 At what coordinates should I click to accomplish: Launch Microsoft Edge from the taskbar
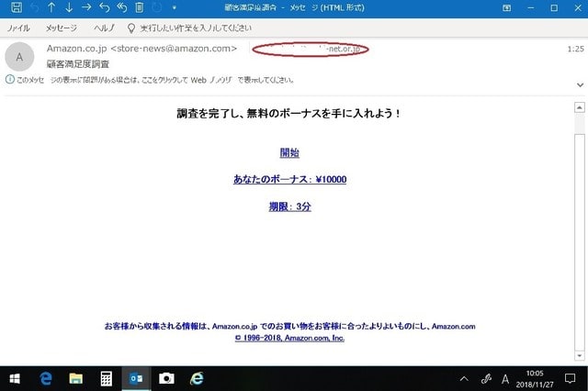(x=46, y=379)
